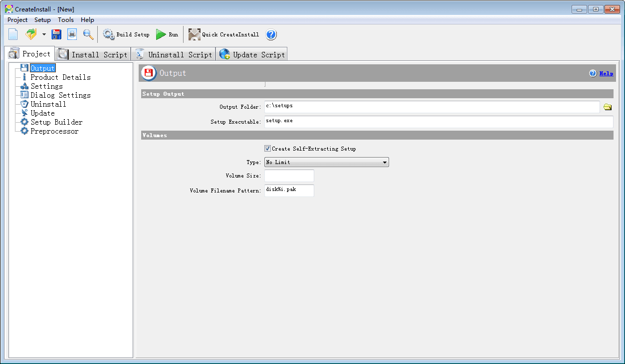Select Update in the project tree
Image resolution: width=625 pixels, height=364 pixels.
42,113
